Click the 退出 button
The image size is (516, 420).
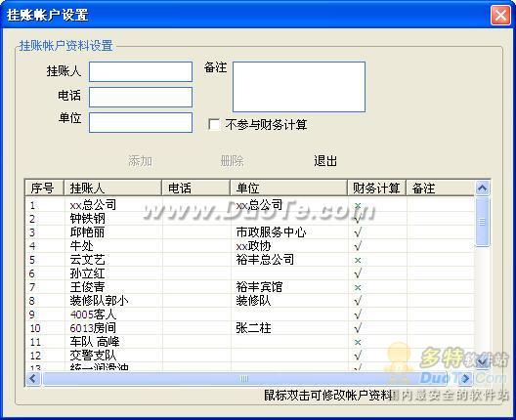[325, 161]
